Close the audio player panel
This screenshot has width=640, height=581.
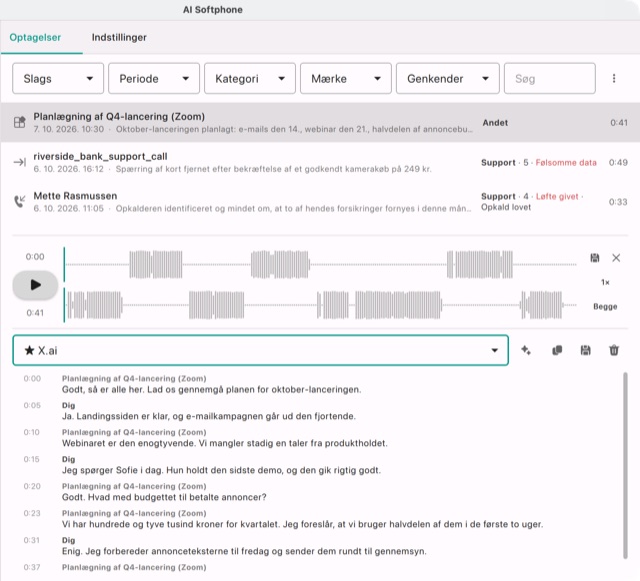click(x=616, y=258)
